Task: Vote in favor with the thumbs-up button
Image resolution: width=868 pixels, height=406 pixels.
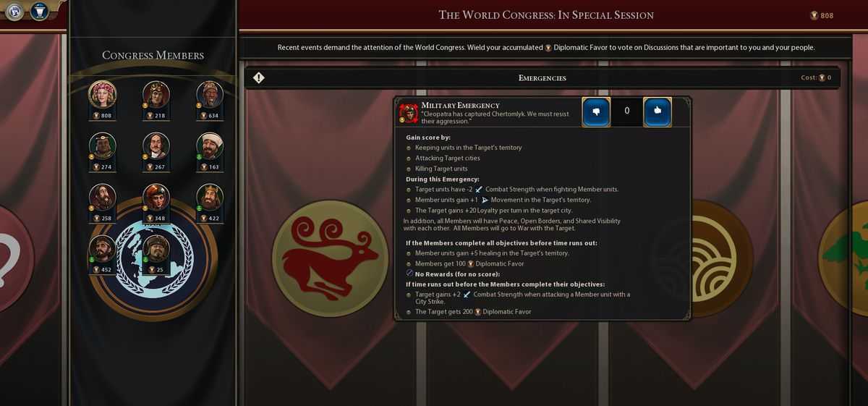Action: pyautogui.click(x=658, y=111)
